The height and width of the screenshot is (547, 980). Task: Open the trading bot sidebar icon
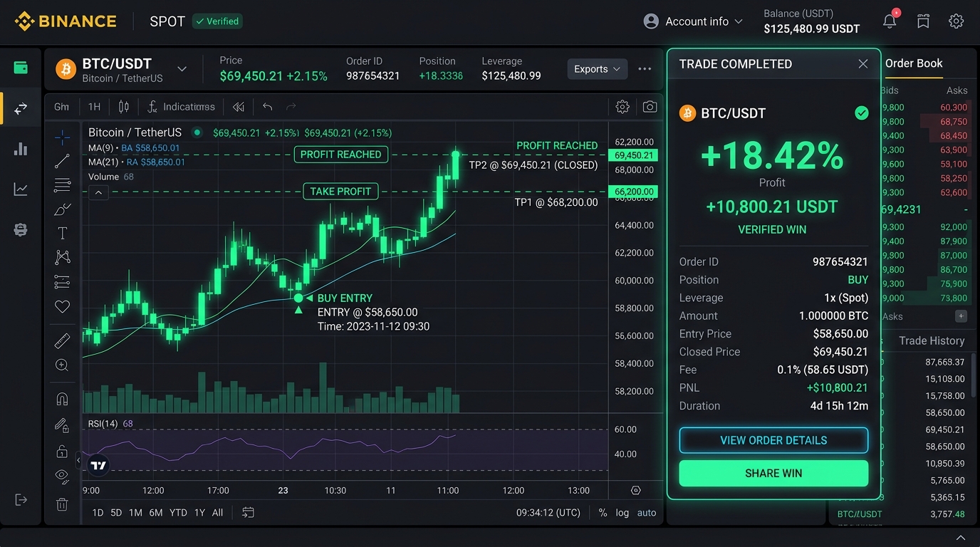(21, 230)
